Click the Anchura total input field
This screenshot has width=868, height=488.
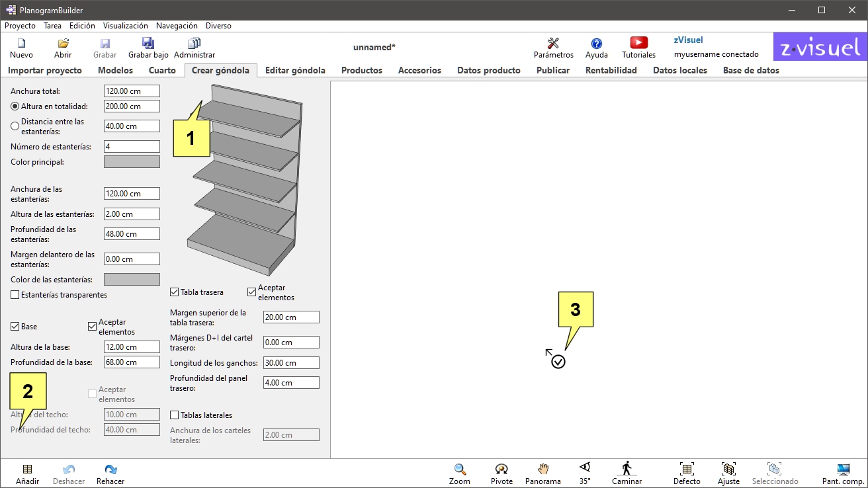point(132,91)
